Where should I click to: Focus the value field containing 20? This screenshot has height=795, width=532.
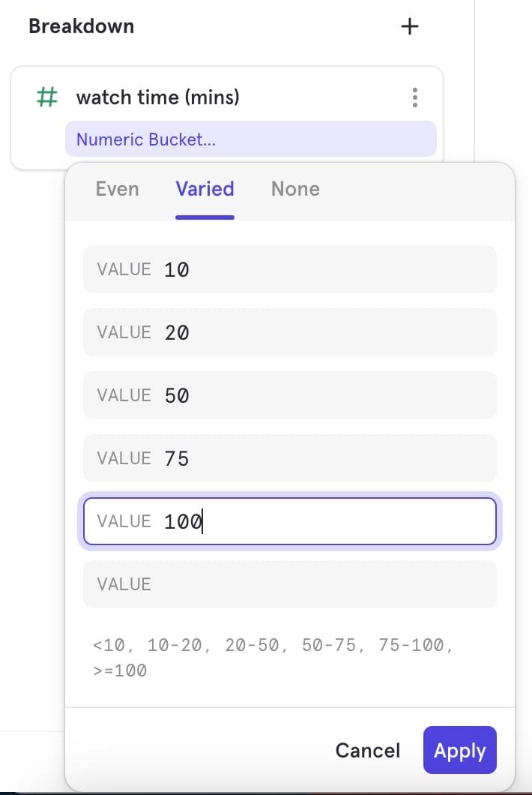[x=289, y=332]
